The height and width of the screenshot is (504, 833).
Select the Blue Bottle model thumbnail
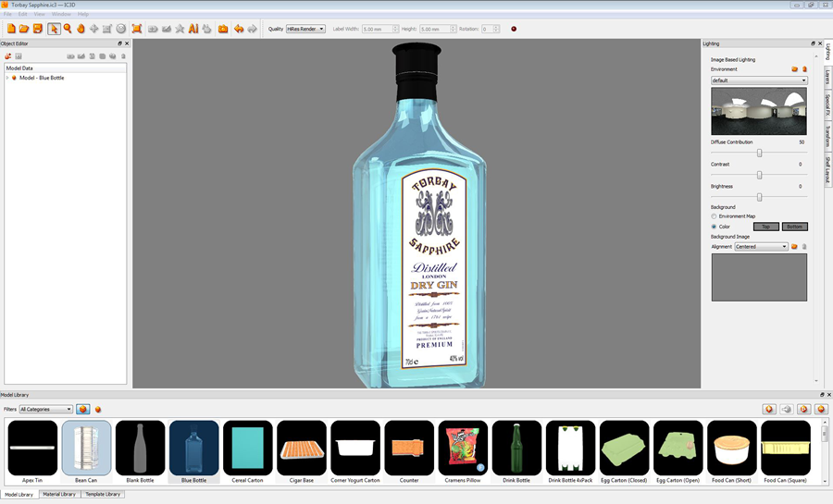click(x=194, y=448)
